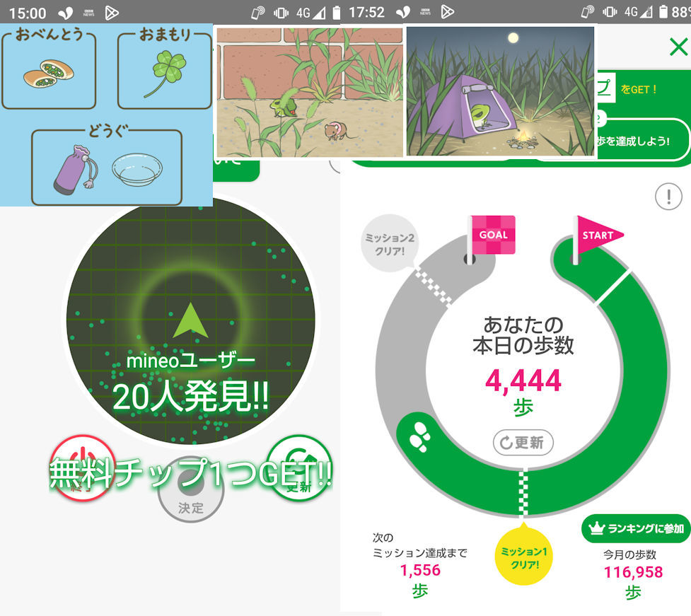Tap the crown icon on the ranking button
The image size is (691, 616).
pyautogui.click(x=596, y=528)
